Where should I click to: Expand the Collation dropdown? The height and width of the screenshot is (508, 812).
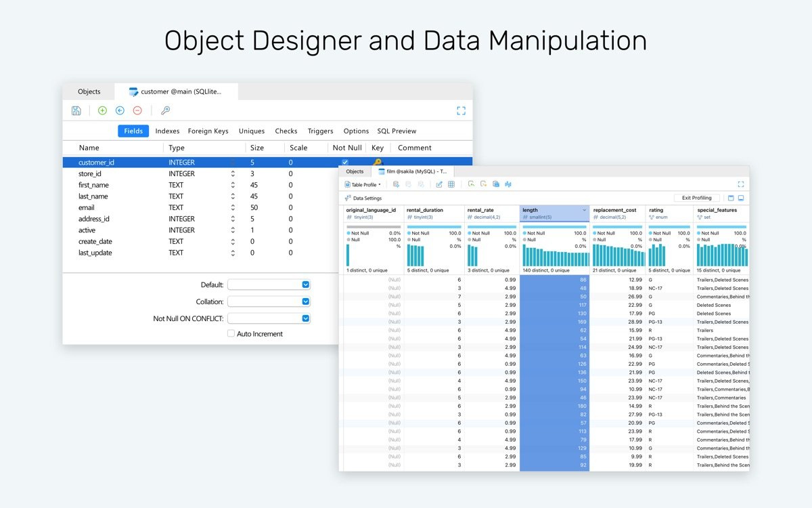tap(305, 301)
